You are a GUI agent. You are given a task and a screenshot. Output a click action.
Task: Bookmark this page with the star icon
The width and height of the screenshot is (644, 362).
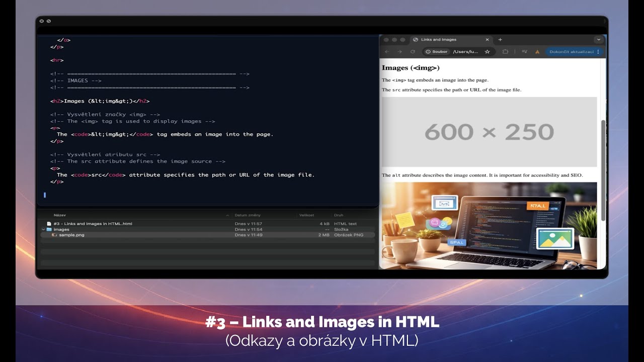487,52
